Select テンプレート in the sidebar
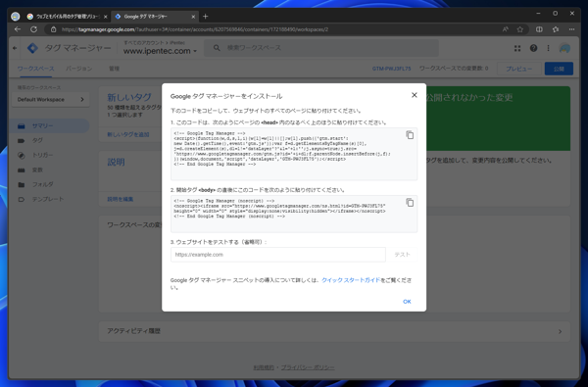This screenshot has height=387, width=588. [49, 199]
